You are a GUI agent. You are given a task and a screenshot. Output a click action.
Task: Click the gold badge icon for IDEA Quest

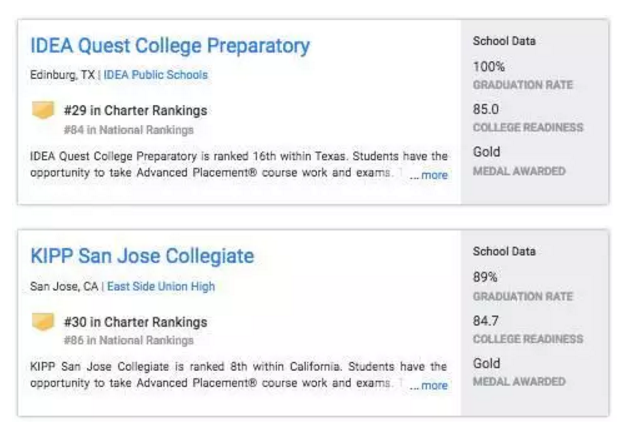point(43,110)
